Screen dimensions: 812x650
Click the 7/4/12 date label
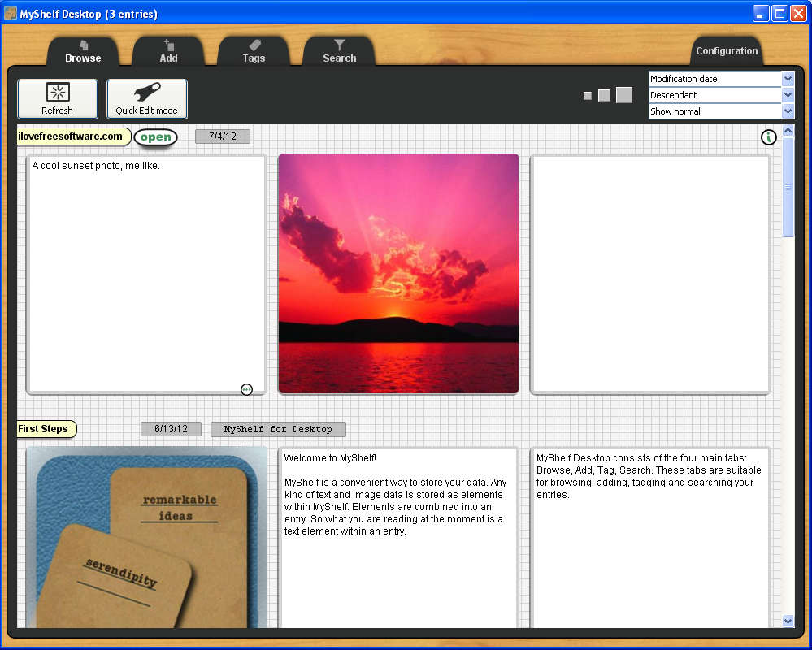pyautogui.click(x=223, y=136)
